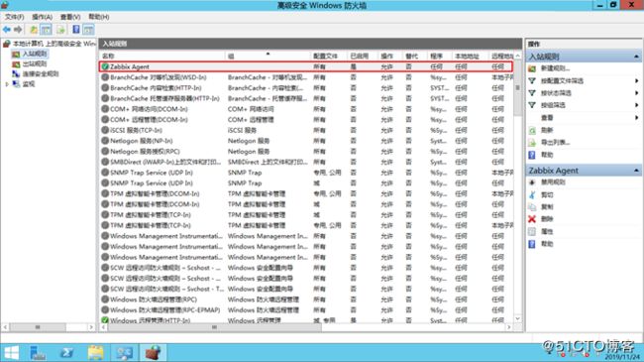Collapse the Zabbix Agent actions section

click(x=637, y=171)
